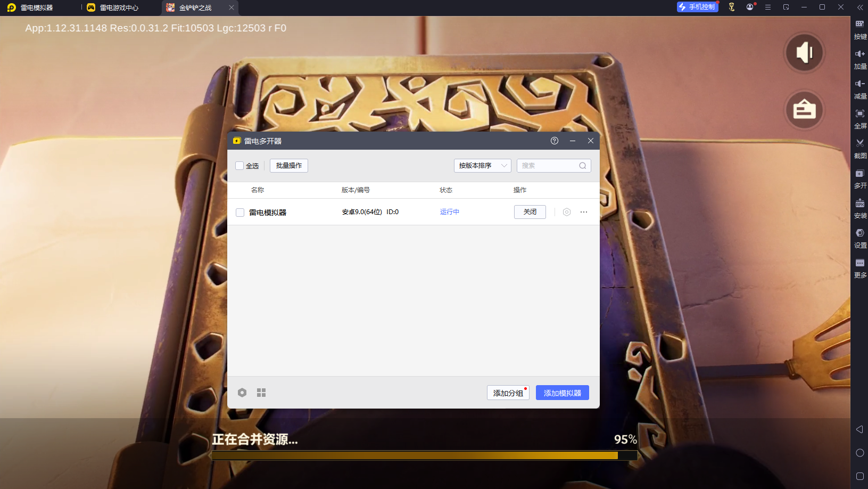Click the 手机控制 button
This screenshot has height=489, width=868.
(698, 7)
